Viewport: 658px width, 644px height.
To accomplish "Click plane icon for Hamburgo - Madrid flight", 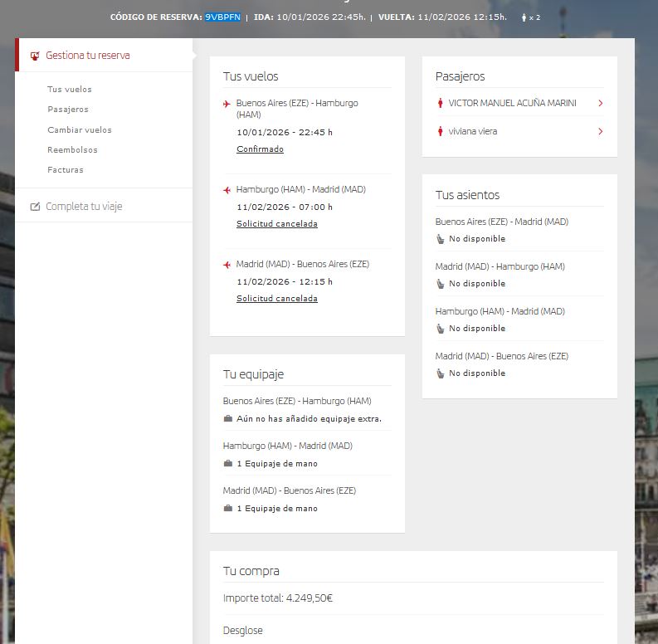I will (x=227, y=190).
